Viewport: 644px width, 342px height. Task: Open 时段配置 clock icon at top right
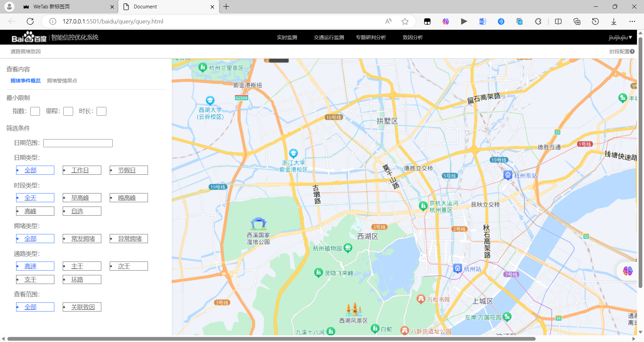tap(632, 51)
